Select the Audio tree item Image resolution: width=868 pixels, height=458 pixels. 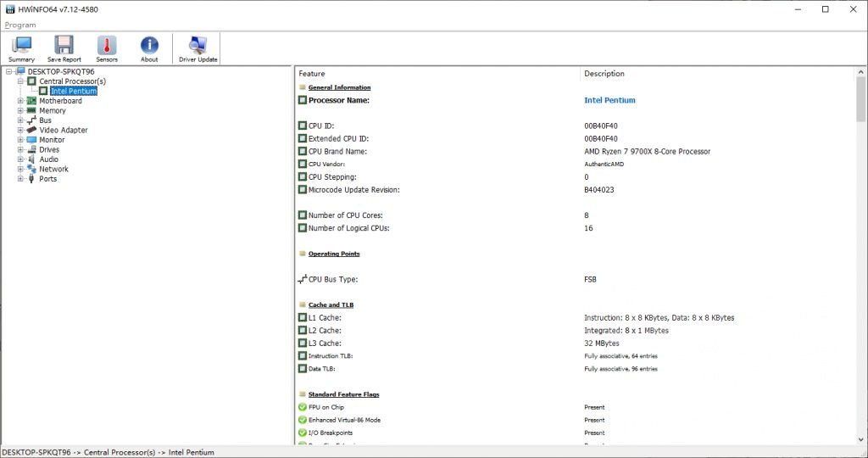pos(48,159)
